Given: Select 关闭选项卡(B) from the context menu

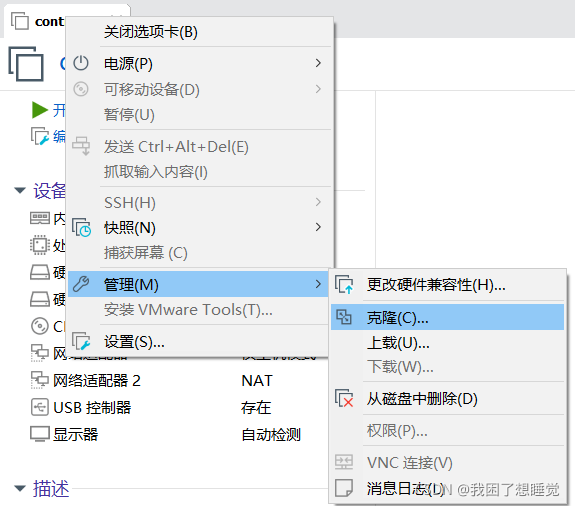Looking at the screenshot, I should (x=200, y=32).
